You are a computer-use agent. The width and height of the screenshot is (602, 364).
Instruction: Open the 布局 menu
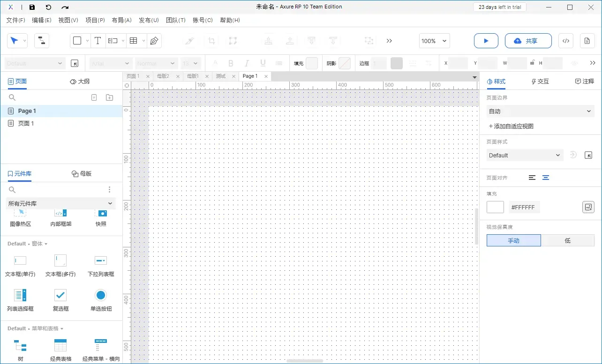pyautogui.click(x=121, y=20)
